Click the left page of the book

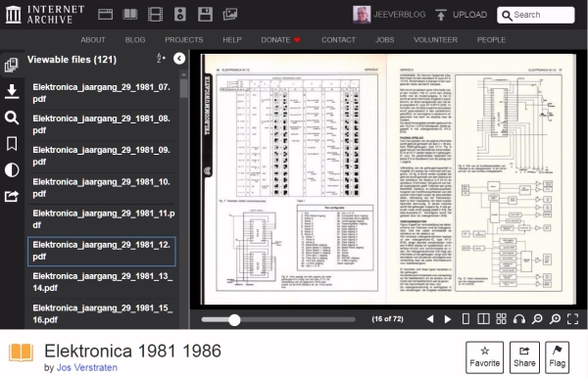pos(294,179)
